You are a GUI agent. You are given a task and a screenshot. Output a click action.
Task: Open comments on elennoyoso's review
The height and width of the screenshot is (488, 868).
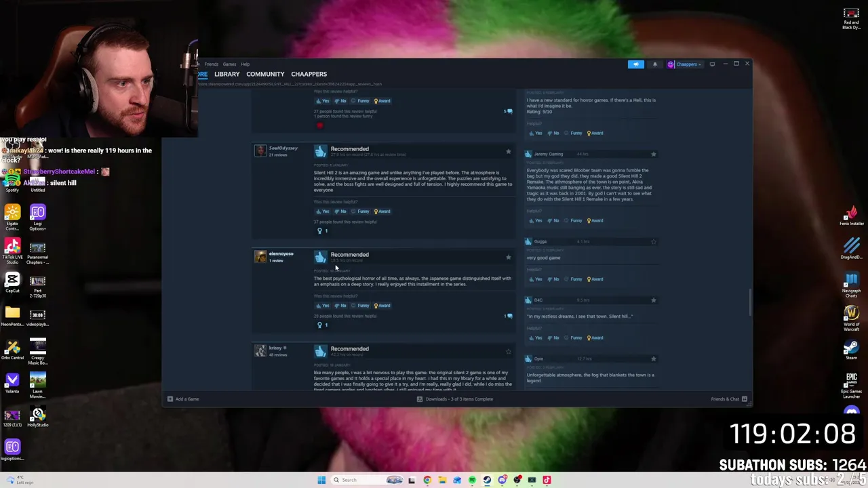point(509,316)
